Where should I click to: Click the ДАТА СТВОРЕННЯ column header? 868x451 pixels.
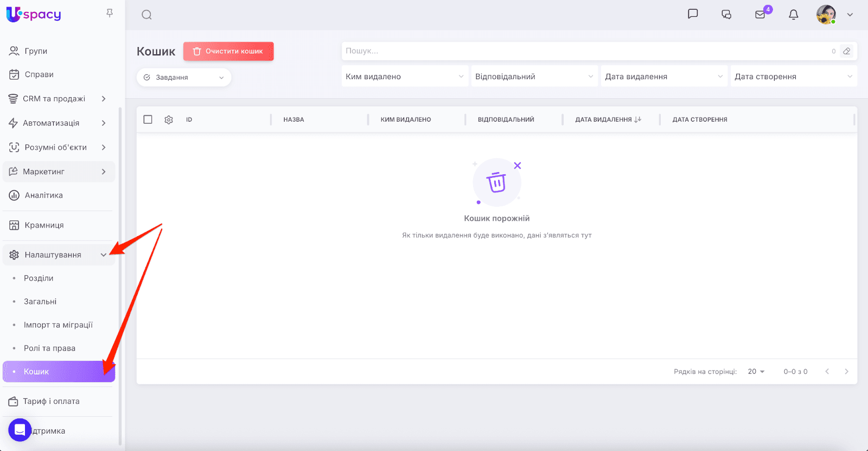pos(700,119)
